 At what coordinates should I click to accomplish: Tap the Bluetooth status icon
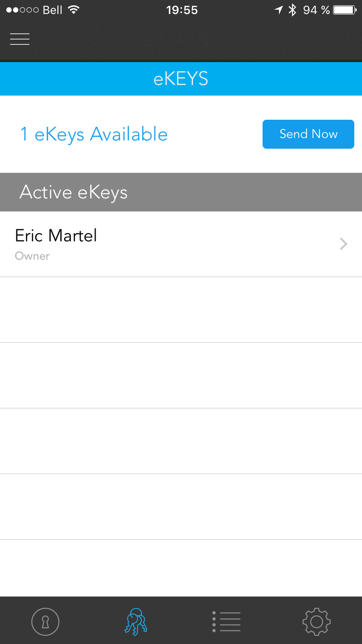(292, 10)
